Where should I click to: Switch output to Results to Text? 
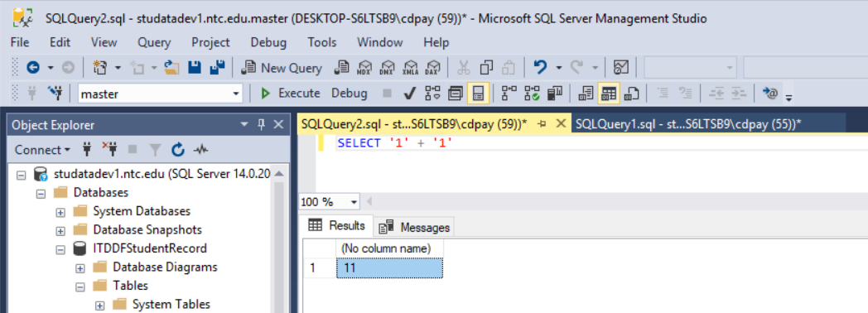click(586, 94)
